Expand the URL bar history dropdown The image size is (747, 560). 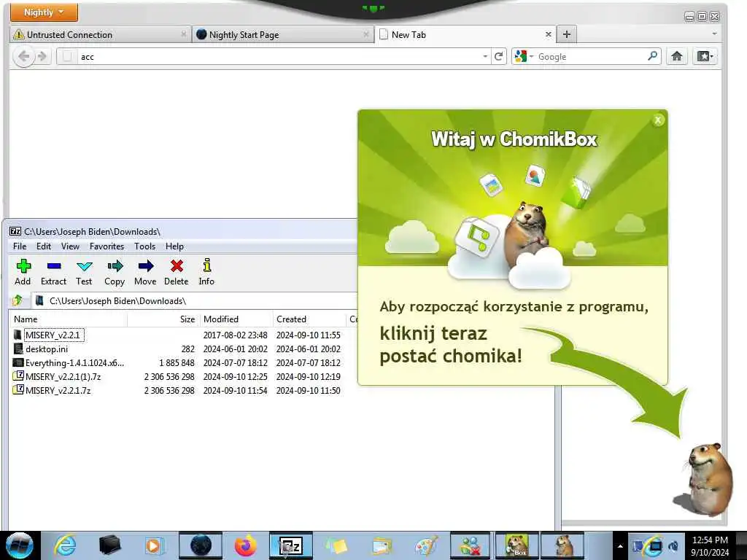pos(485,57)
